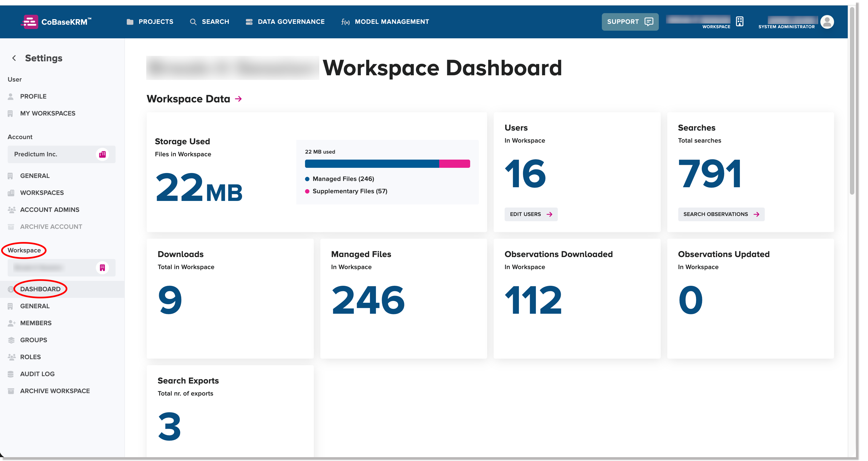Click pink workspace icon in workspace selector
Image resolution: width=868 pixels, height=461 pixels.
point(102,267)
